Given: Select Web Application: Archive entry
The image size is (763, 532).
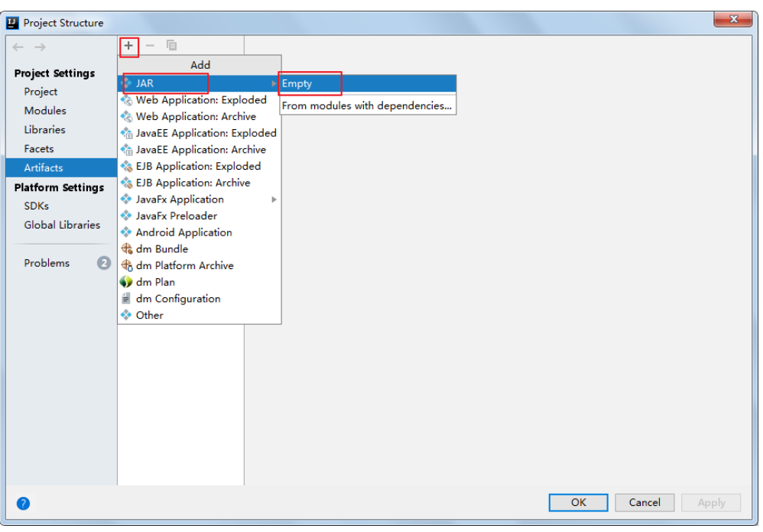Looking at the screenshot, I should [200, 117].
